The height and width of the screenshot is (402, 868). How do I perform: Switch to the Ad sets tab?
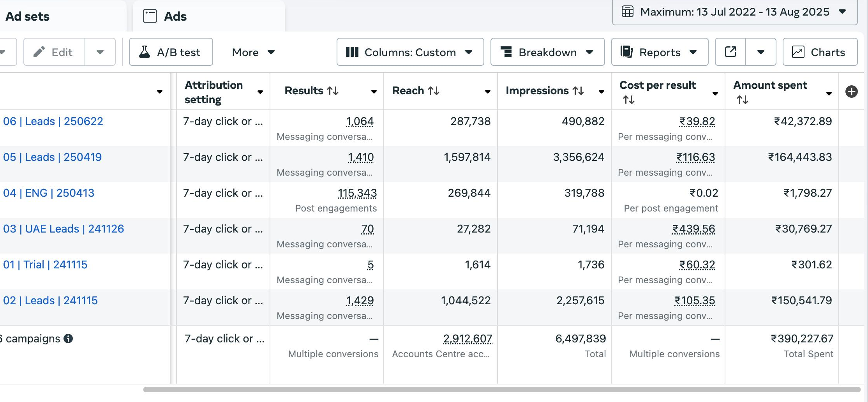point(27,16)
